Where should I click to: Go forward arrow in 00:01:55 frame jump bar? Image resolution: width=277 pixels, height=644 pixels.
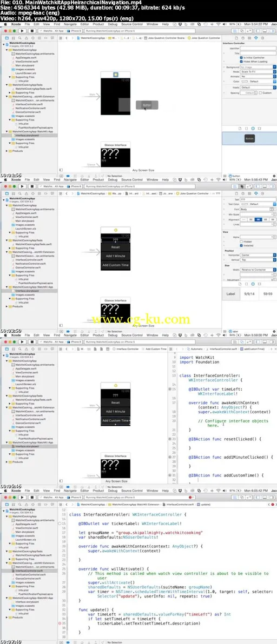pyautogui.click(x=72, y=38)
